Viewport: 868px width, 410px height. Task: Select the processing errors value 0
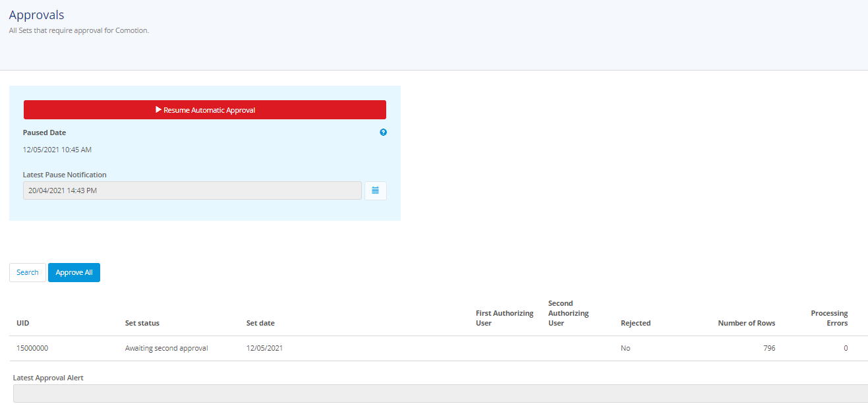[x=846, y=348]
